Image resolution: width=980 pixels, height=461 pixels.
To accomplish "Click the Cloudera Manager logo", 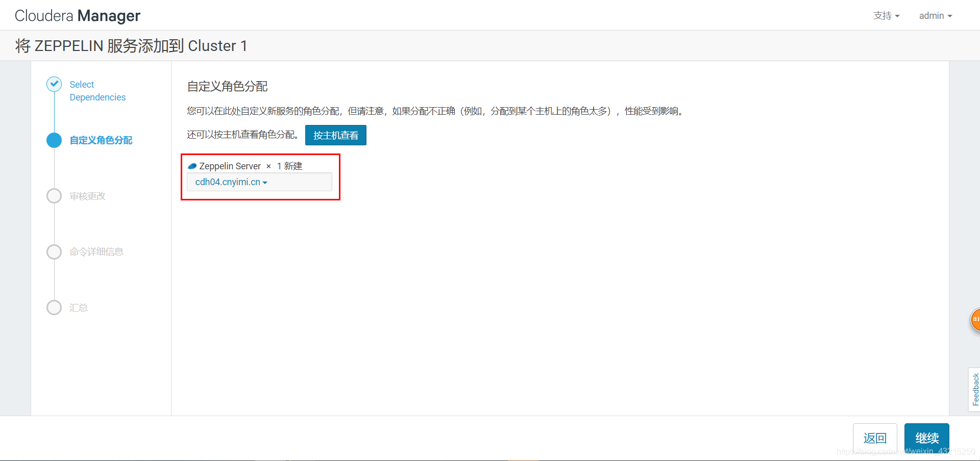I will click(x=78, y=16).
